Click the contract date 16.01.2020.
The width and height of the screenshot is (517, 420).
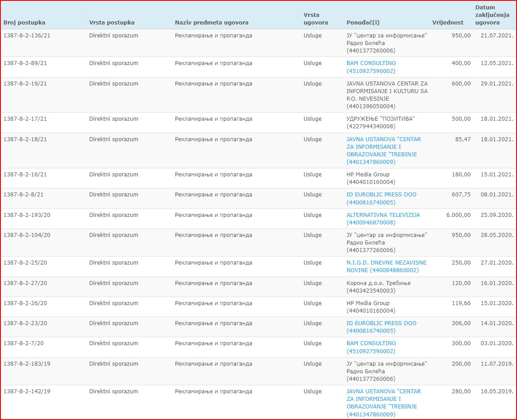pos(497,284)
